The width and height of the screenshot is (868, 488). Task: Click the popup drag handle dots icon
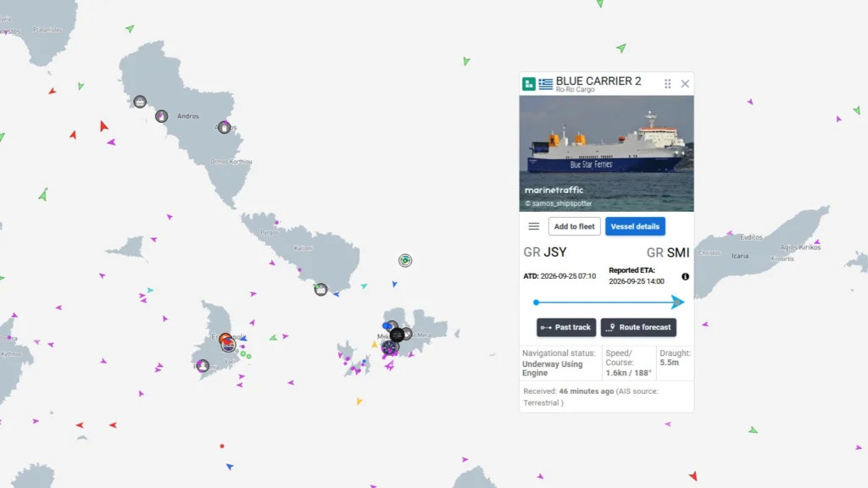point(668,84)
